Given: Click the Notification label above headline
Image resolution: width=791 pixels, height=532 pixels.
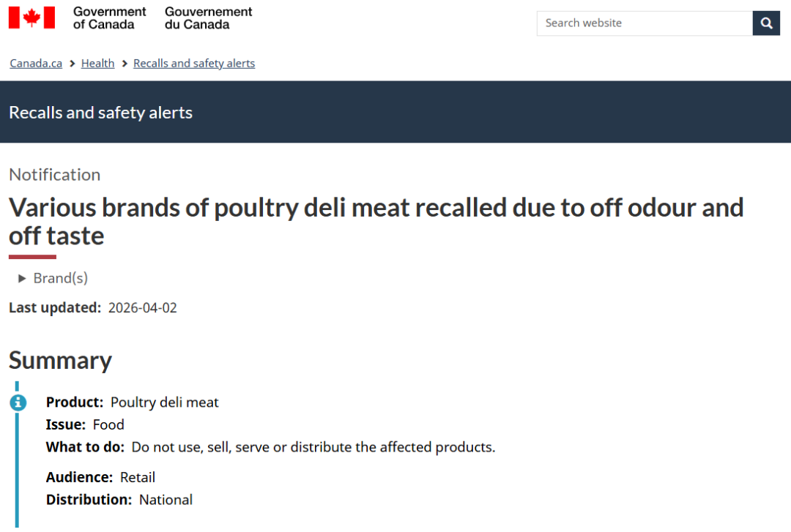Looking at the screenshot, I should point(55,174).
